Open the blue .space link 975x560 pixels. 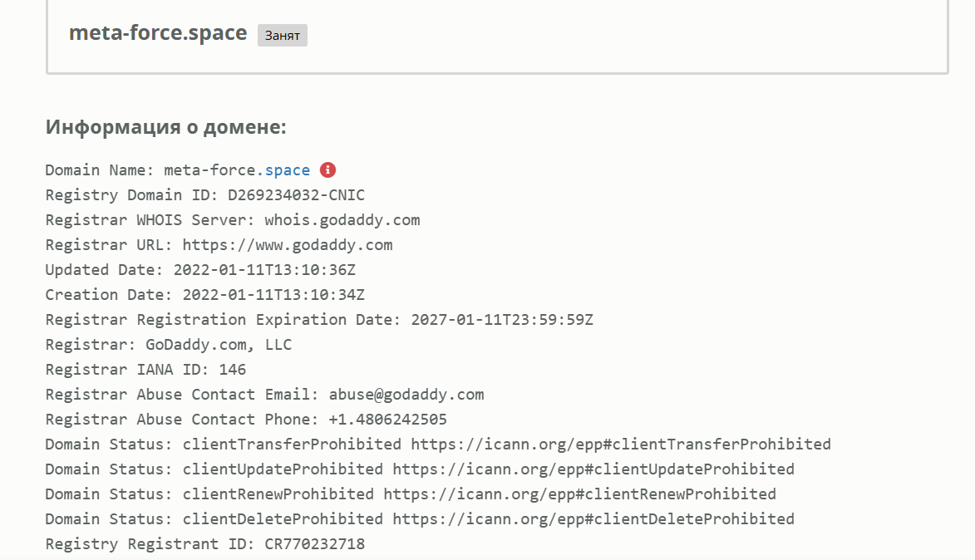(283, 170)
